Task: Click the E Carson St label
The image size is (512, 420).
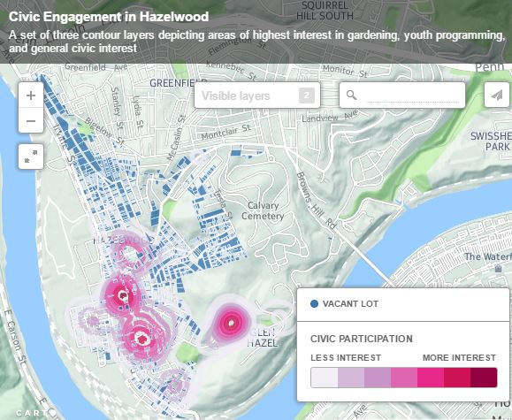Action: [x=16, y=337]
